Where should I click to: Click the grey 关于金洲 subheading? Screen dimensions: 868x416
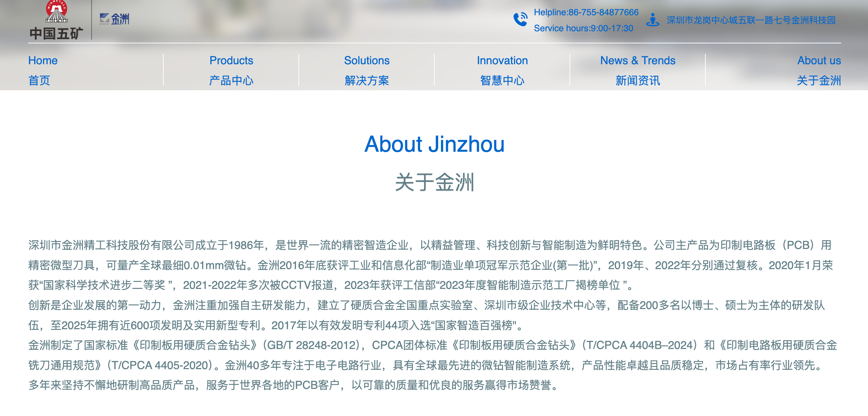tap(434, 182)
